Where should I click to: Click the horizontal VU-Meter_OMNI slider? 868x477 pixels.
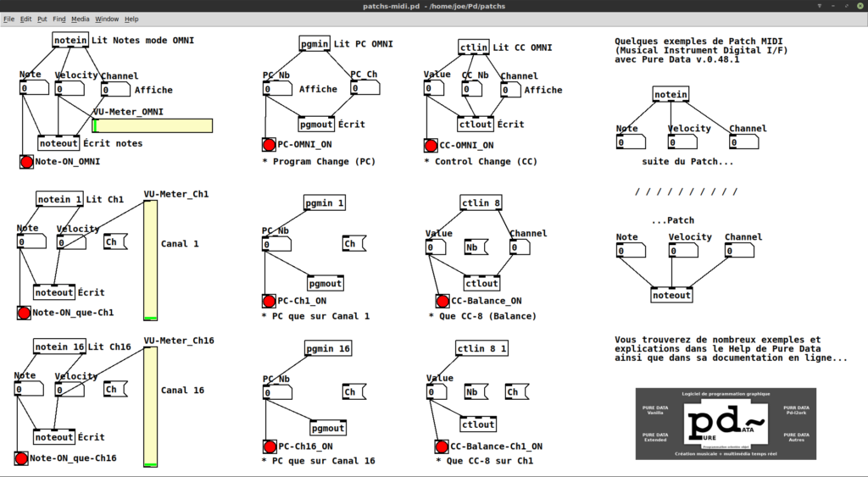click(x=153, y=125)
